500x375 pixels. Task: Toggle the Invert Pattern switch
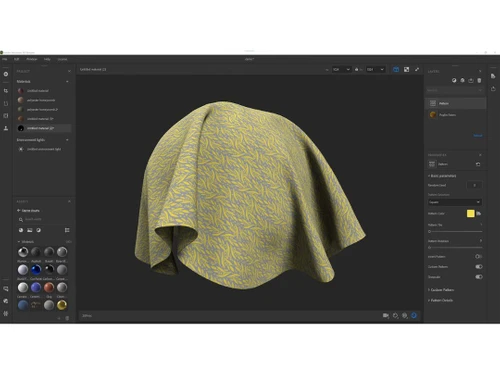click(x=478, y=256)
